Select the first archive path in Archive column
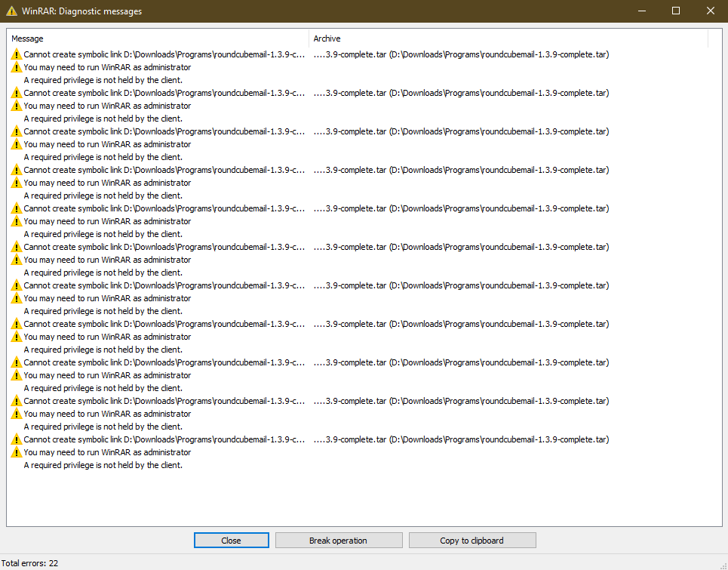Image resolution: width=728 pixels, height=570 pixels. (461, 54)
